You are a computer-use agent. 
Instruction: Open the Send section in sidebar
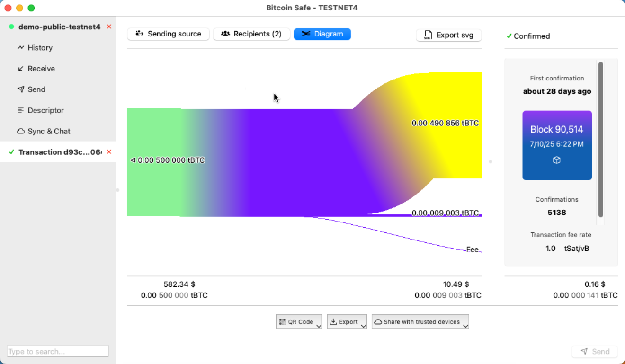click(36, 89)
